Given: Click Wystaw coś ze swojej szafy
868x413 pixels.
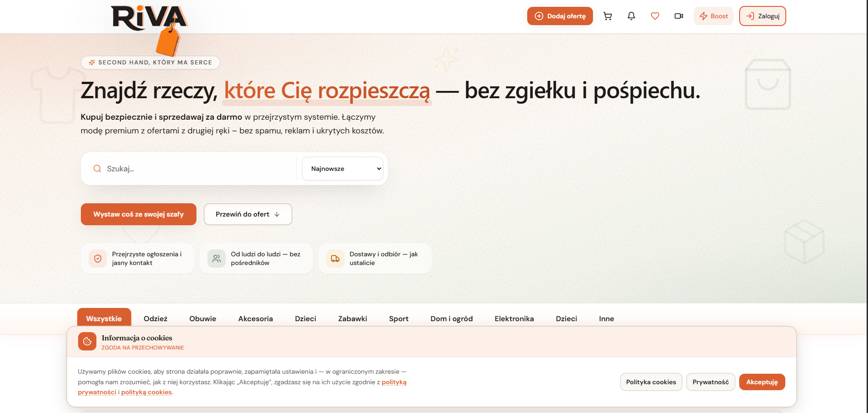Looking at the screenshot, I should pos(138,214).
